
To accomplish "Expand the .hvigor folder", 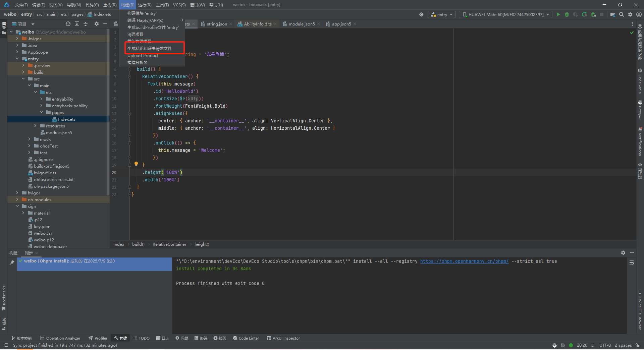I will point(17,39).
